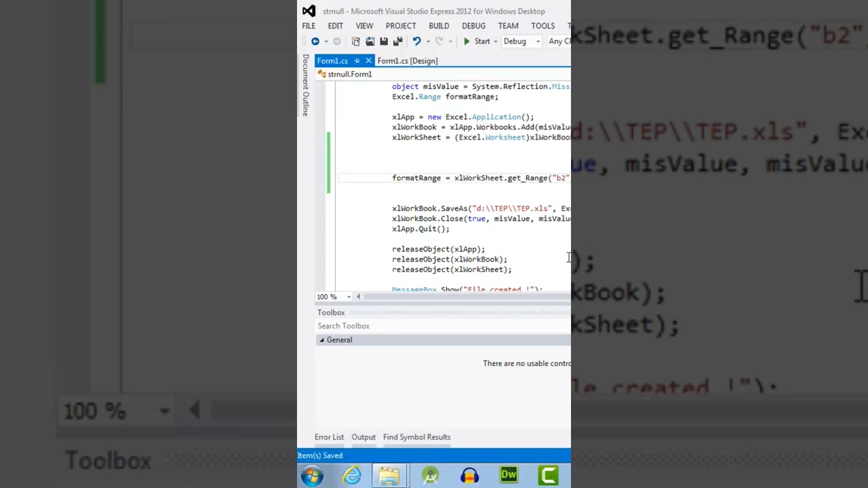Open the EDIT menu
The width and height of the screenshot is (868, 488).
[x=336, y=26]
